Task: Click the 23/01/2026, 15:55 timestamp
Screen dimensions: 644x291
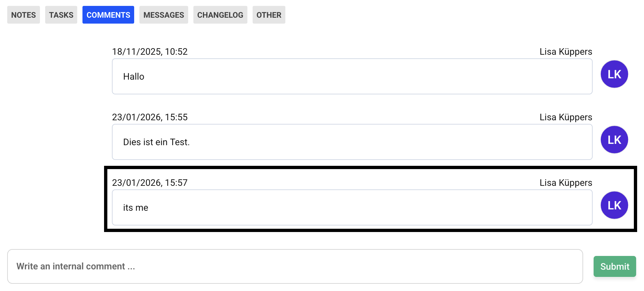Action: click(x=150, y=117)
